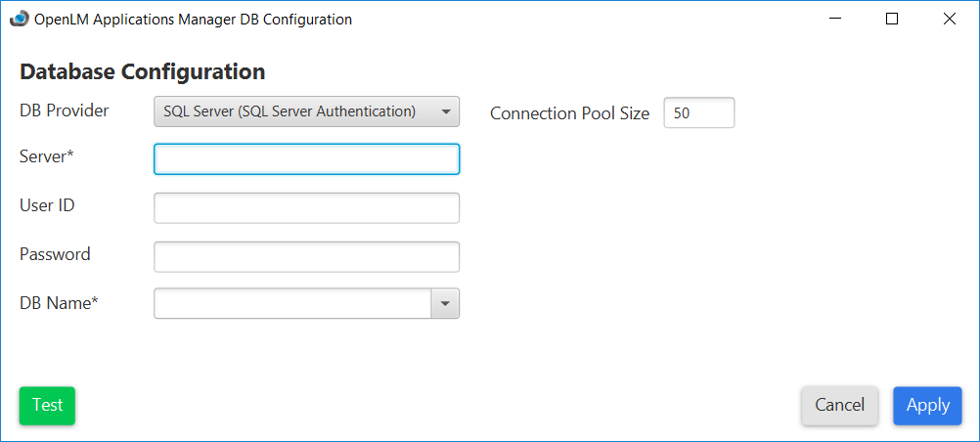Click the Database Configuration heading
This screenshot has height=442, width=980.
point(143,71)
